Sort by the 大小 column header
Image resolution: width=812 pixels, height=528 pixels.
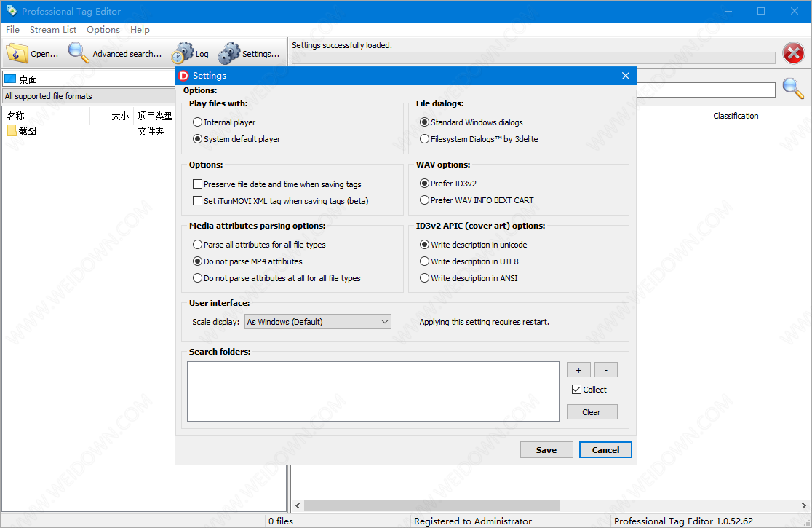click(x=112, y=116)
